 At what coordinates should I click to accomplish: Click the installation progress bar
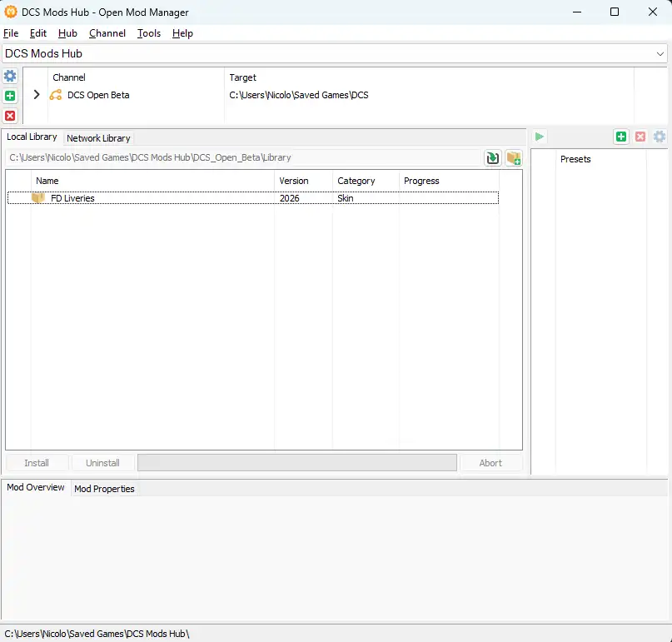pos(297,463)
